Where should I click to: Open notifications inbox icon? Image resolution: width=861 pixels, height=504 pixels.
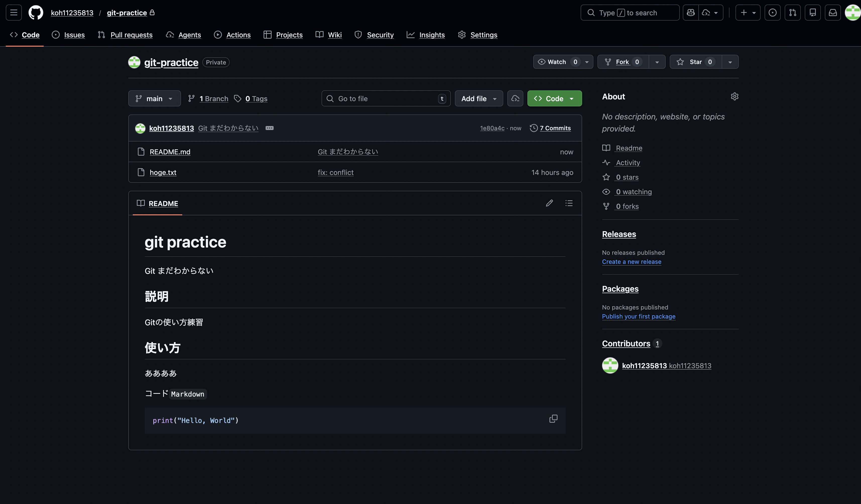click(833, 13)
